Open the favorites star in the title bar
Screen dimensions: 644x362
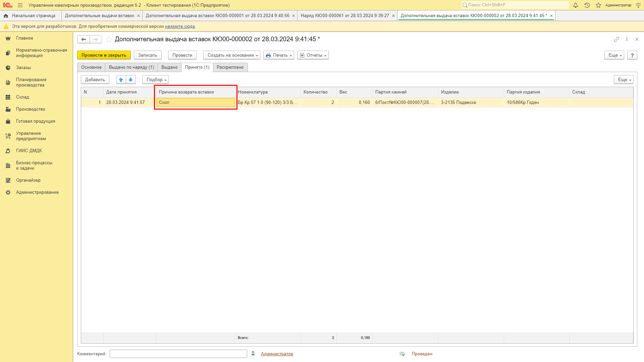click(598, 5)
